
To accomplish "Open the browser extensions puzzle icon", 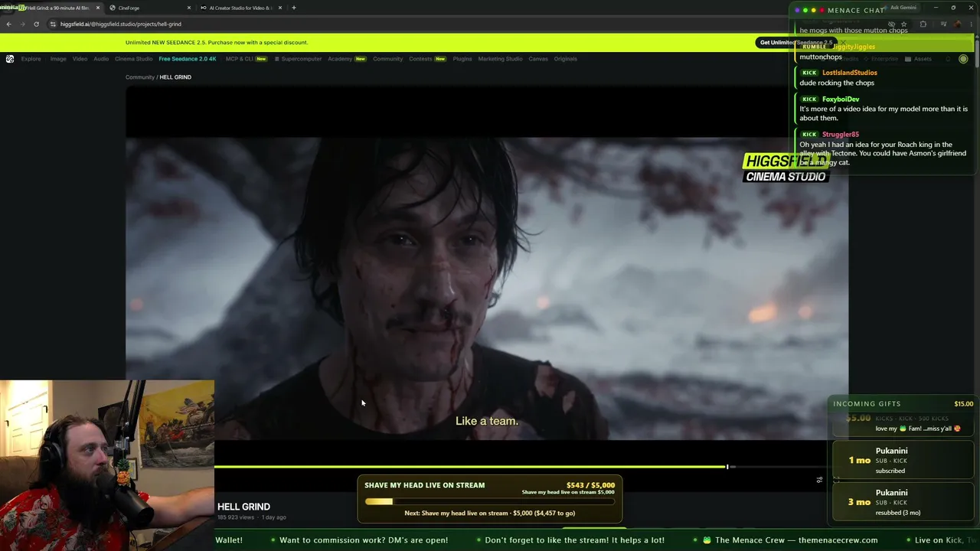I will pos(923,24).
